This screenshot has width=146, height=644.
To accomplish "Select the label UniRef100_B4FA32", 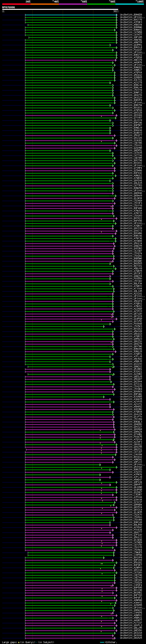I will point(131,173).
